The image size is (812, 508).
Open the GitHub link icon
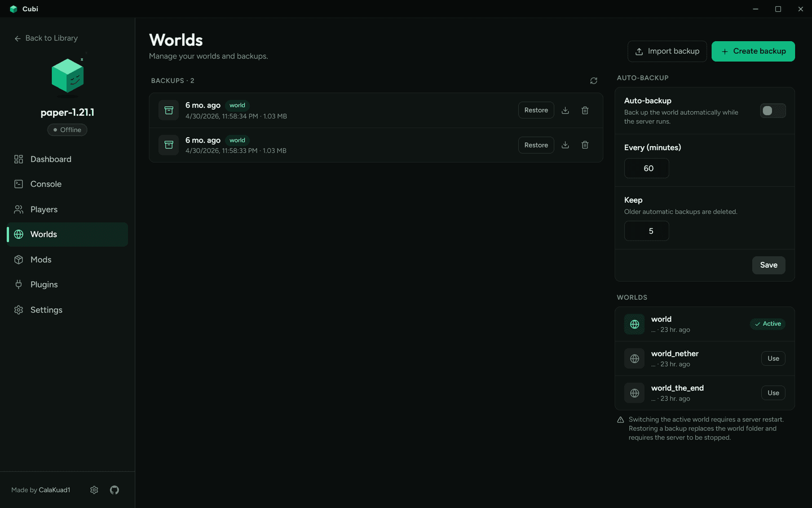[x=114, y=490]
